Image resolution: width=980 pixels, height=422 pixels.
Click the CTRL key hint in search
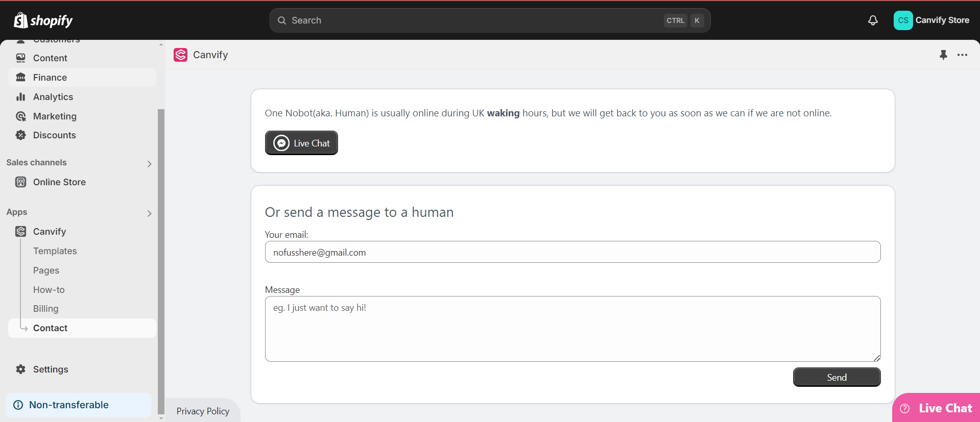[x=676, y=20]
